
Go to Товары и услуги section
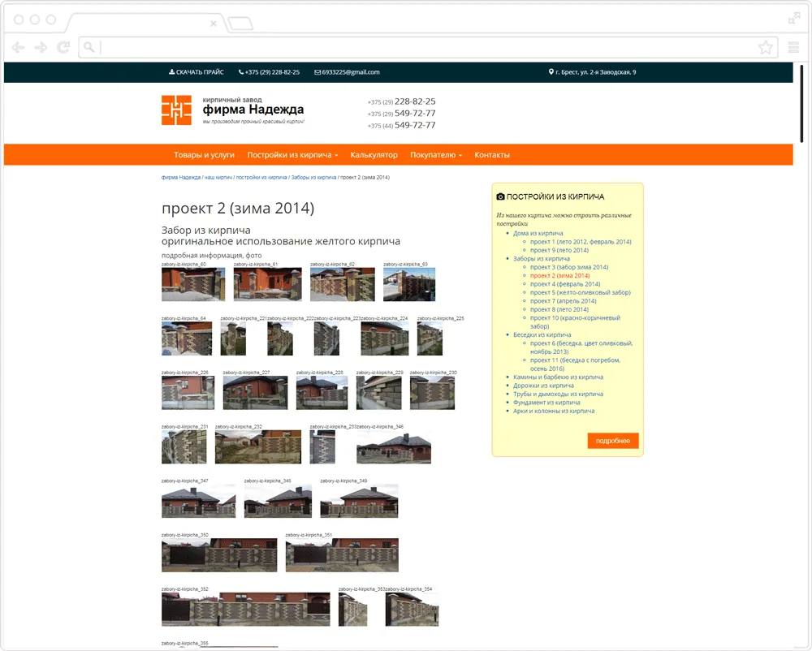204,155
